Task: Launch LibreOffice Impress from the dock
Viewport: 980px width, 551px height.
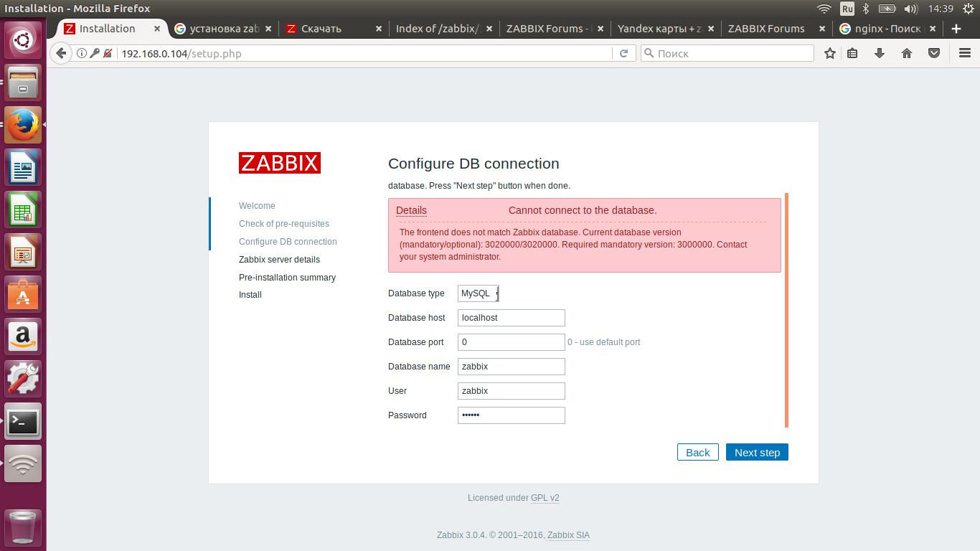Action: click(x=23, y=253)
